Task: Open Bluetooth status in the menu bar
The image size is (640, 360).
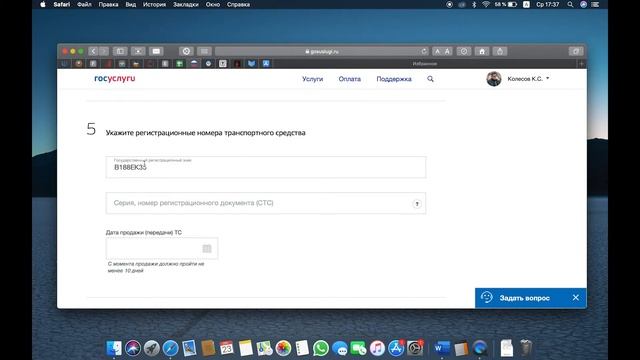Action: (474, 4)
